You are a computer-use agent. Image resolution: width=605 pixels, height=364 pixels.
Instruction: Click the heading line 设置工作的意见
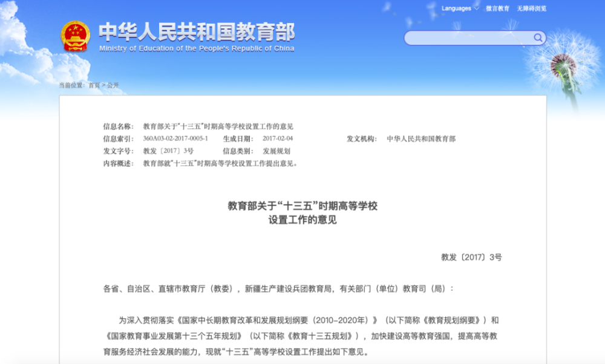point(302,219)
